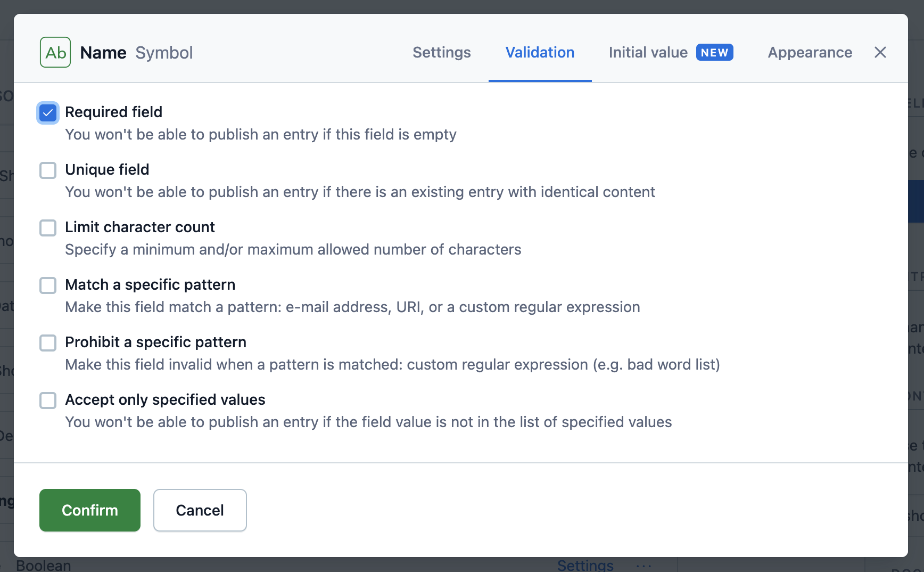The width and height of the screenshot is (924, 572).
Task: Click the Ab symbol field type icon
Action: pyautogui.click(x=55, y=52)
